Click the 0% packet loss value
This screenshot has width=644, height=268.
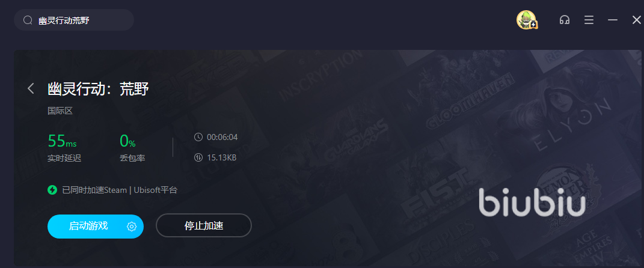click(127, 141)
